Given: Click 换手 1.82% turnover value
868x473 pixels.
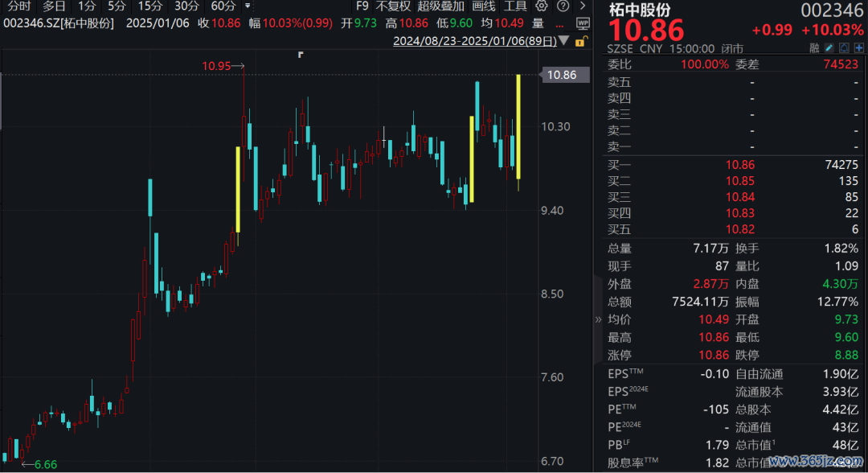Looking at the screenshot, I should [841, 249].
